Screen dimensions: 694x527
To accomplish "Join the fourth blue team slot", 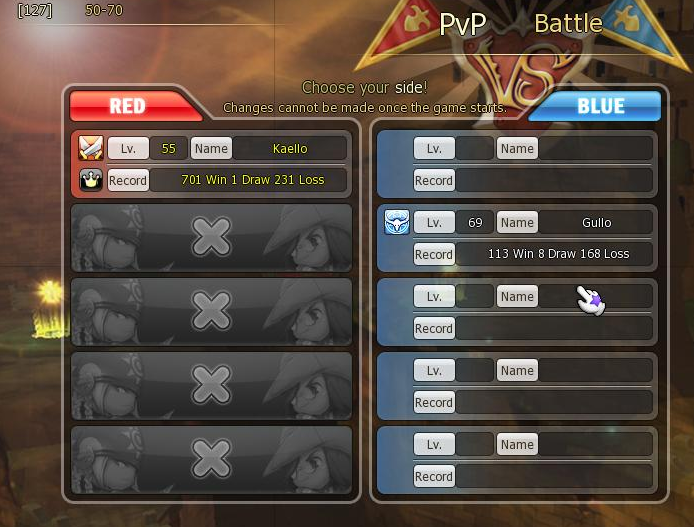I will (x=517, y=386).
